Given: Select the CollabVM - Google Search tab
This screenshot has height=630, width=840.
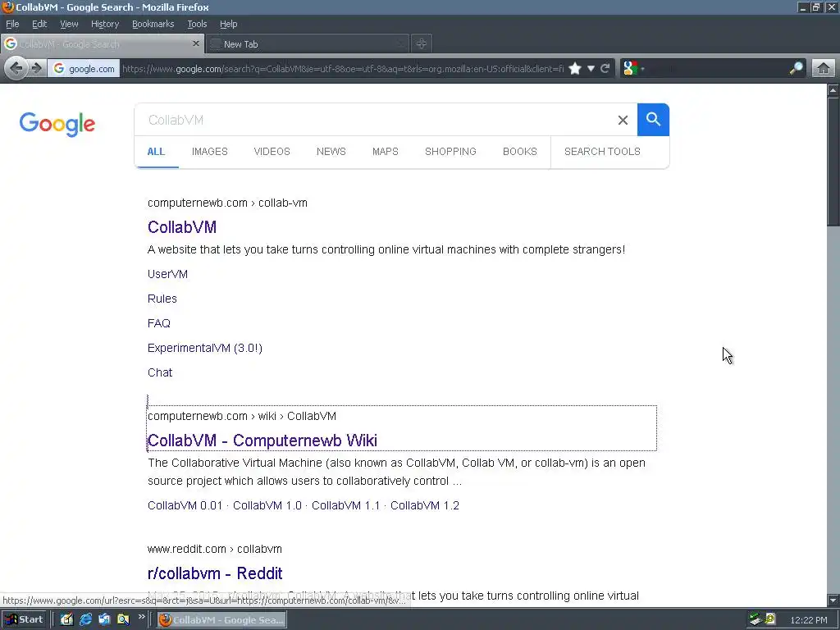Looking at the screenshot, I should (102, 44).
